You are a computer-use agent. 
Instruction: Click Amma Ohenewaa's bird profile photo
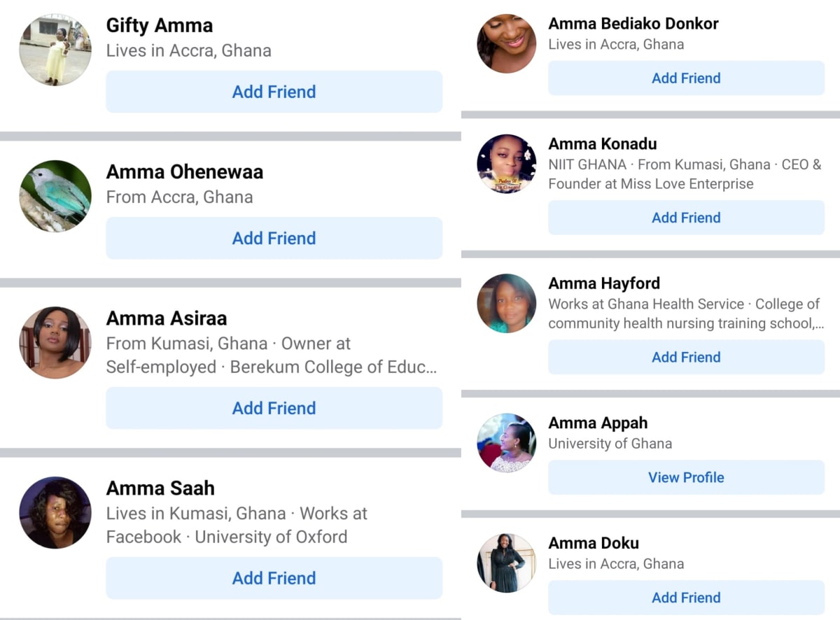pos(55,197)
